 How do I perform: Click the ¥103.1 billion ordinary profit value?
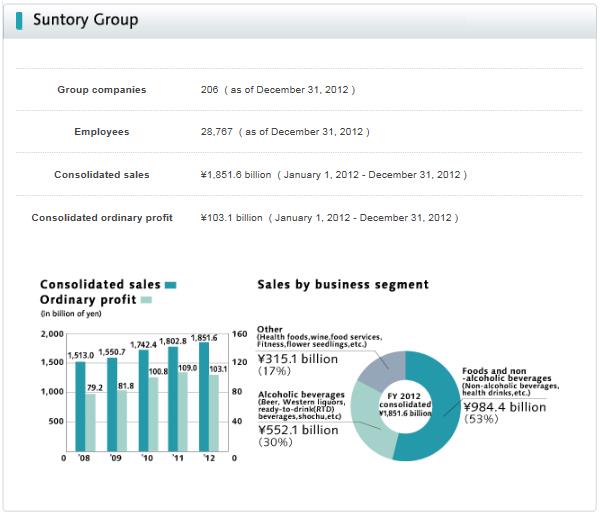pos(232,217)
